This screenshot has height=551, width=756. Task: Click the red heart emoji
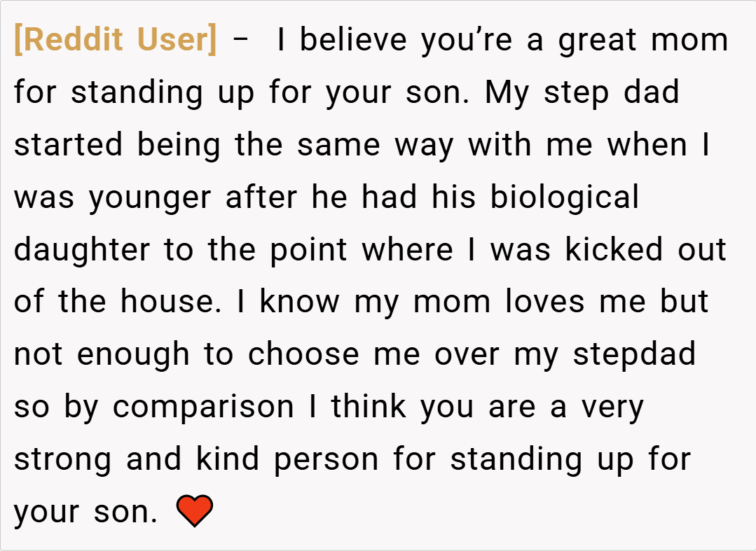click(194, 511)
